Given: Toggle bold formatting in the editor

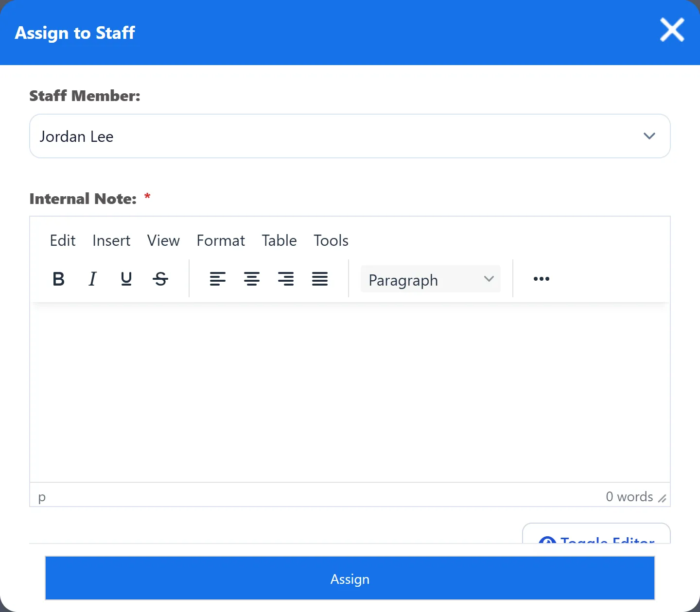Looking at the screenshot, I should coord(58,279).
